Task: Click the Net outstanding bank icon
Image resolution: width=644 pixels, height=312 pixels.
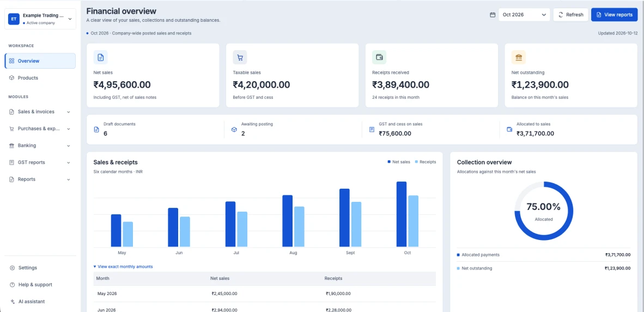Action: coord(518,58)
